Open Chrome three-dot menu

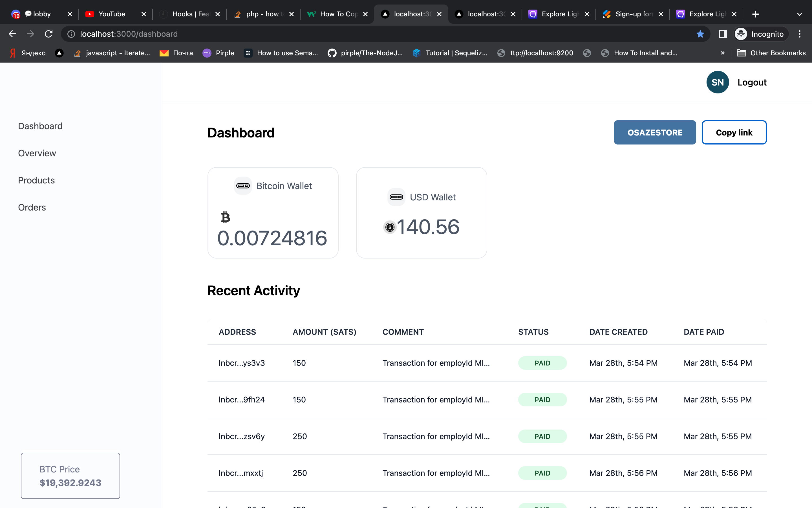point(800,34)
